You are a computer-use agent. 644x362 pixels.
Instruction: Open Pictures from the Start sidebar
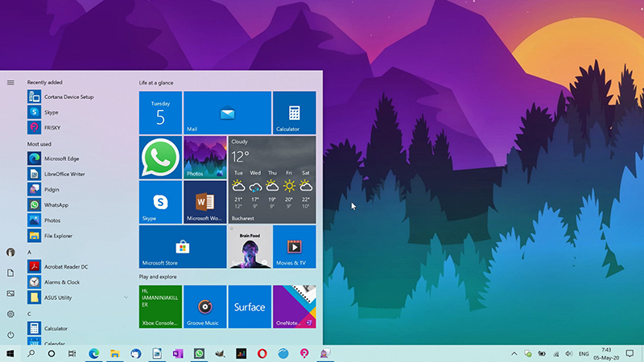click(x=10, y=294)
